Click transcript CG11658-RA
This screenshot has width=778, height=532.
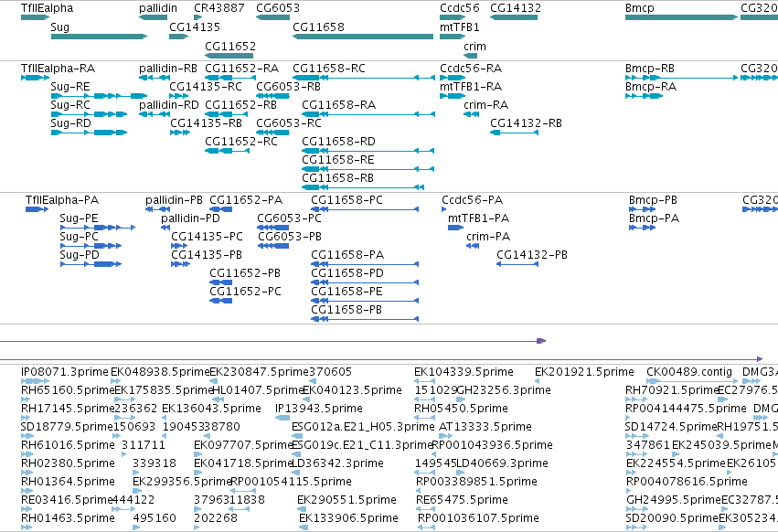coord(368,114)
